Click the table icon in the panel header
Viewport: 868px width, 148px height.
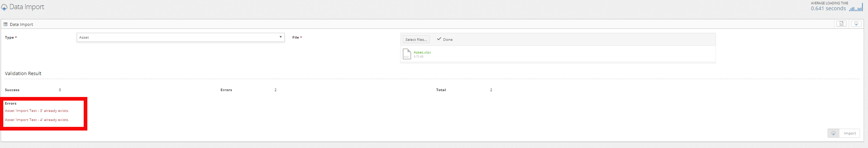(5, 24)
